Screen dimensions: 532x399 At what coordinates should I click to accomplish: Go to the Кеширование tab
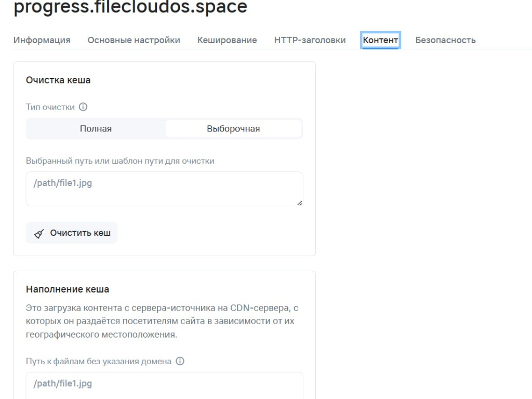click(x=227, y=40)
